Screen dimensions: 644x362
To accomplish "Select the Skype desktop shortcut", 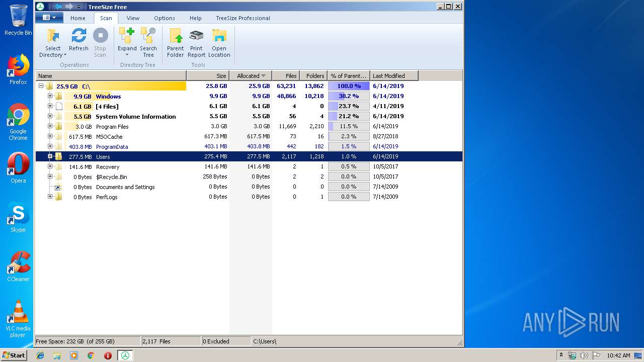I will pyautogui.click(x=18, y=217).
